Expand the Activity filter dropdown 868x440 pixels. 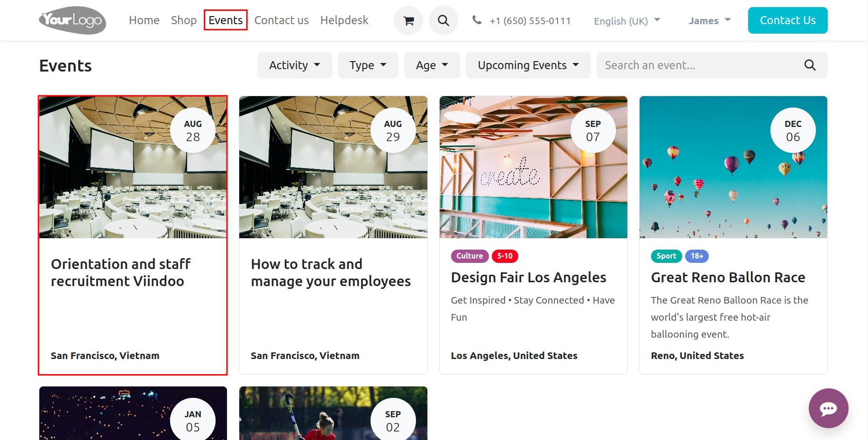pyautogui.click(x=295, y=65)
